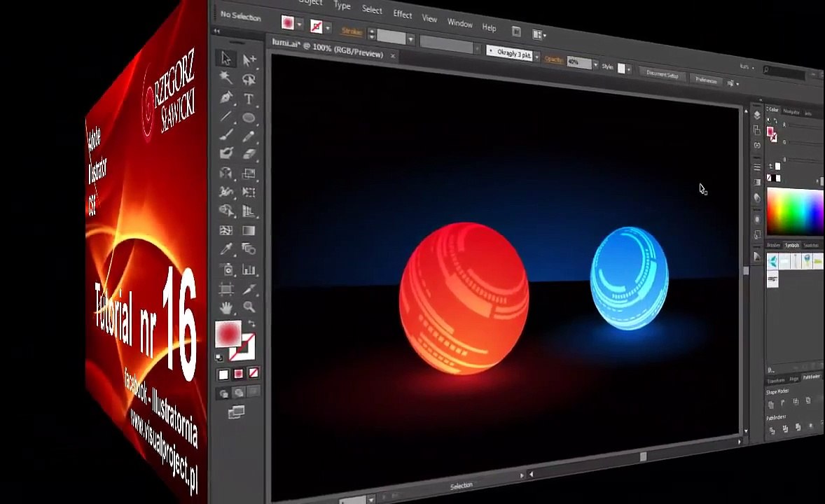This screenshot has height=504, width=825.
Task: Click the Opacity panel link
Action: click(x=554, y=59)
